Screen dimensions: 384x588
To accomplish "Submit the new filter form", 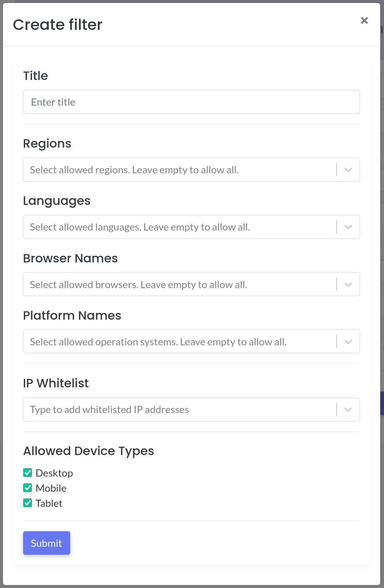I will click(47, 543).
